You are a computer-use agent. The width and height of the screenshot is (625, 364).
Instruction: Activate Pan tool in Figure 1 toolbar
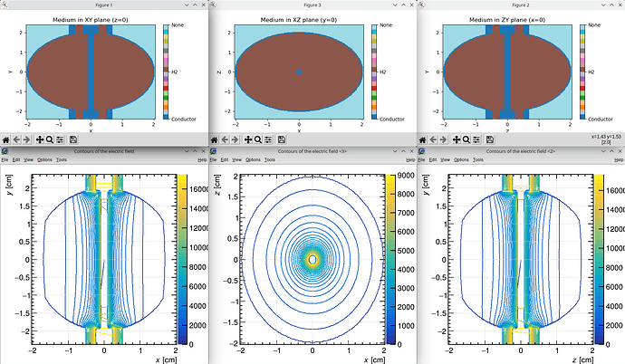click(39, 139)
